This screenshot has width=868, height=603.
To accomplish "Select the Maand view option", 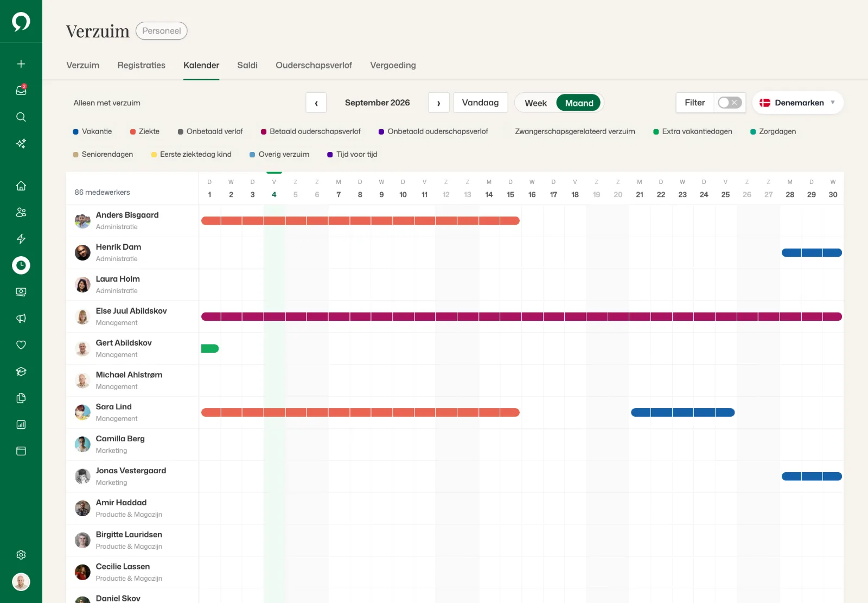I will [579, 103].
